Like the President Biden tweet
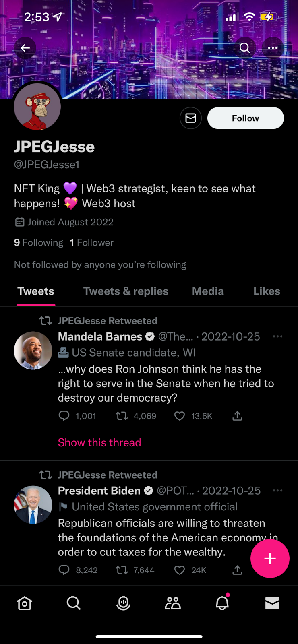The image size is (298, 644). coord(180,570)
